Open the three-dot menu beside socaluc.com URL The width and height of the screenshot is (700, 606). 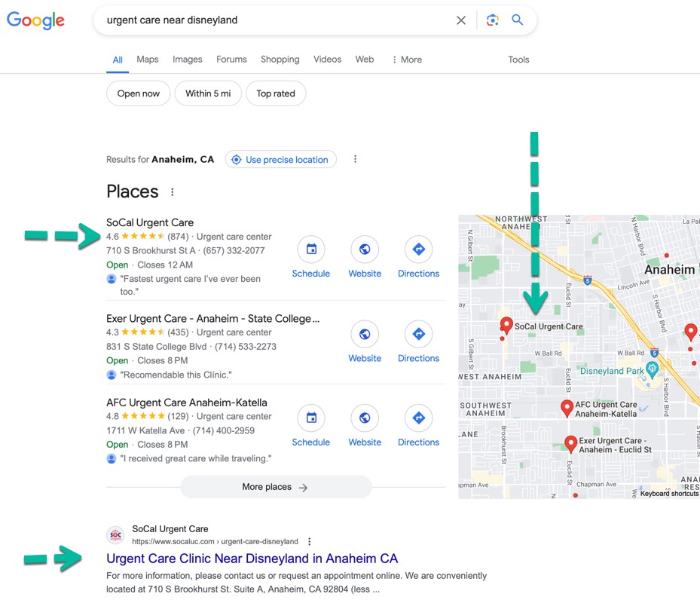coord(310,542)
